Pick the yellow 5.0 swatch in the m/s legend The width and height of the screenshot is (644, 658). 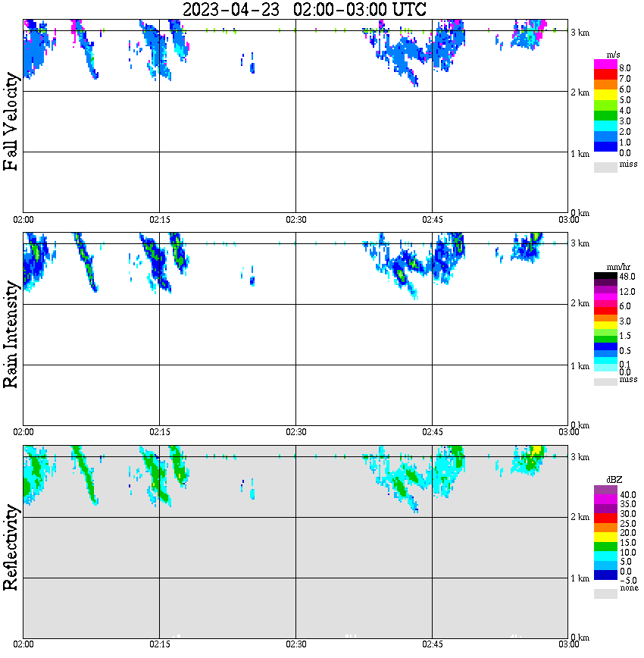click(605, 95)
